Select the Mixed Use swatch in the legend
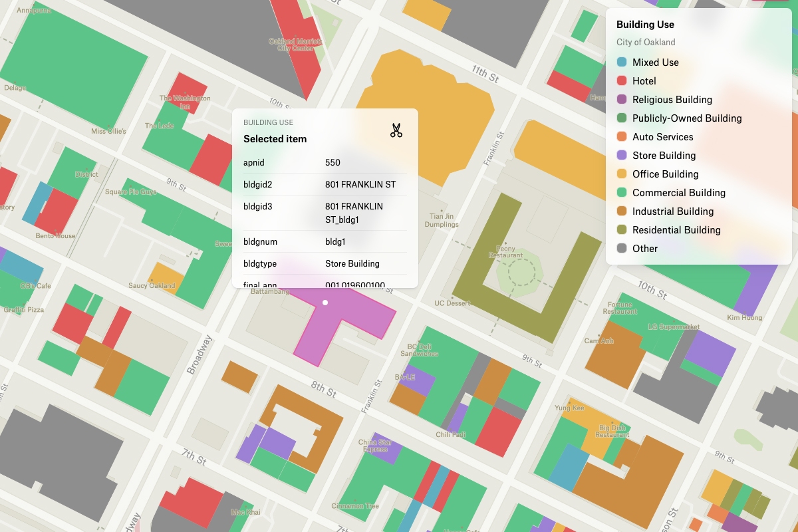 [x=621, y=62]
